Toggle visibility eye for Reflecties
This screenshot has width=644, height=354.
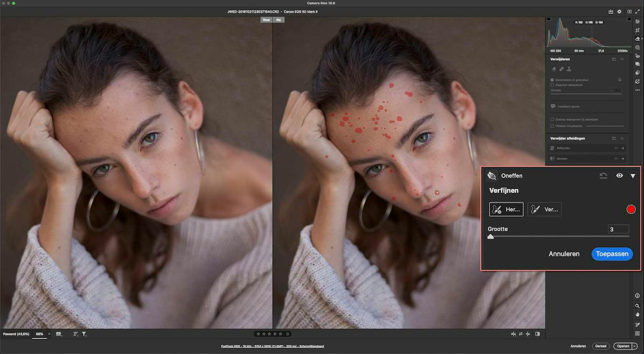pos(615,148)
